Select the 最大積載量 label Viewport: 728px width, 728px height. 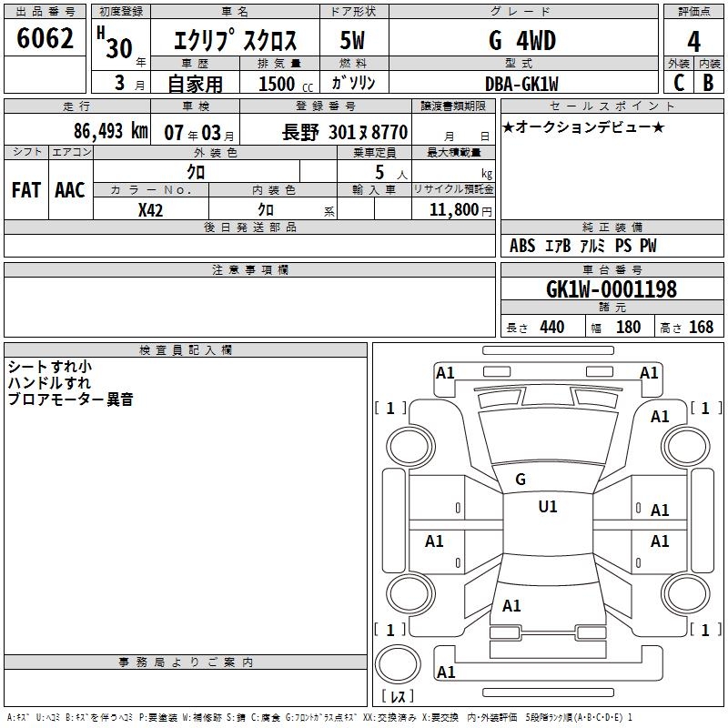(453, 152)
